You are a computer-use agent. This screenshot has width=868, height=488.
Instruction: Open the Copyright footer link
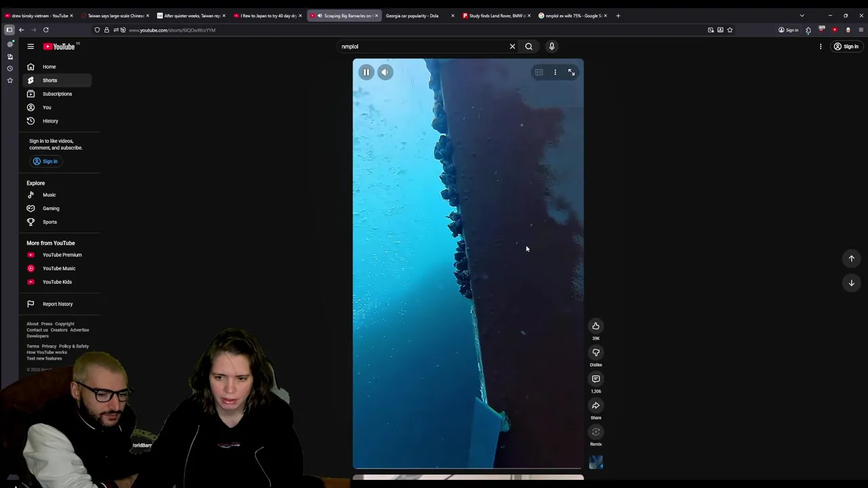(64, 324)
